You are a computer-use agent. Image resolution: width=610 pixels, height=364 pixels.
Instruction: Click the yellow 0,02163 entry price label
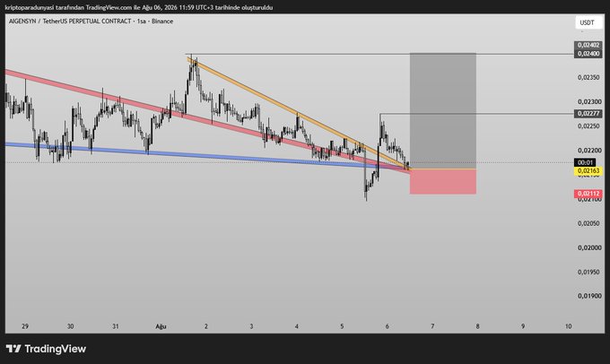(588, 170)
